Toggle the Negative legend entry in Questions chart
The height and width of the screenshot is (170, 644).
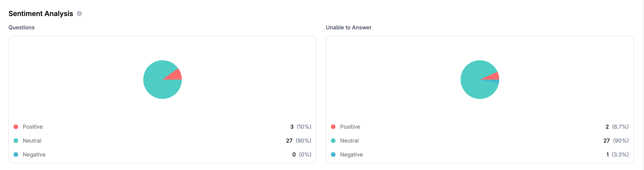[x=34, y=155]
